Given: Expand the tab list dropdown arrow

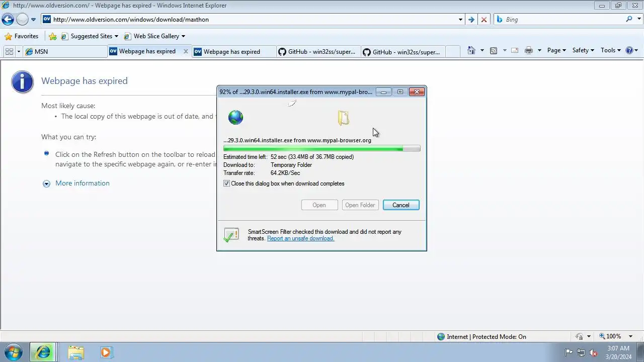Looking at the screenshot, I should (x=19, y=51).
